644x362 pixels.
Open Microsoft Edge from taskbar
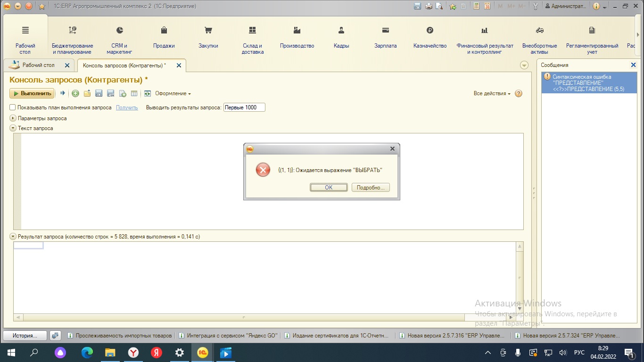pos(87,353)
